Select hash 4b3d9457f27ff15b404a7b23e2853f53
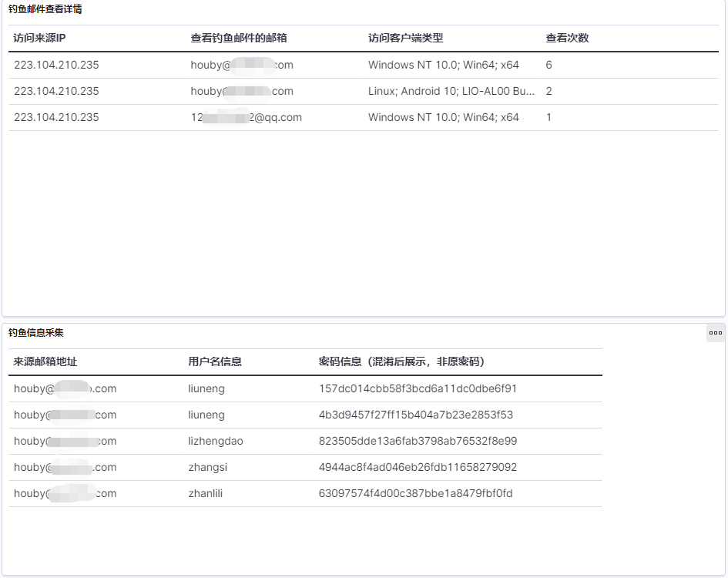Image resolution: width=728 pixels, height=578 pixels. click(415, 415)
